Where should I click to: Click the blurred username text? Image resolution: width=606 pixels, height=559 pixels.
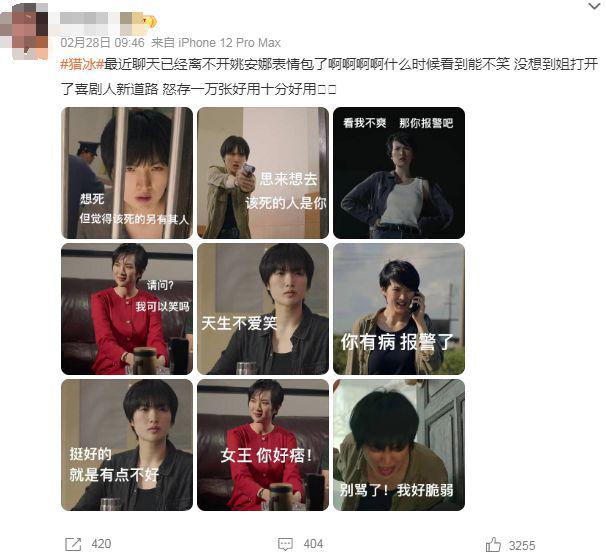pyautogui.click(x=95, y=20)
